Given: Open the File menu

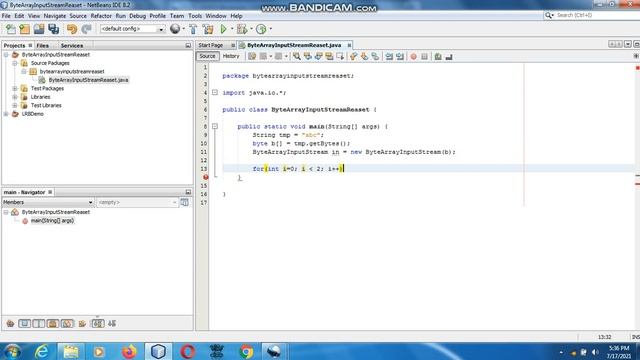Looking at the screenshot, I should click(x=6, y=16).
